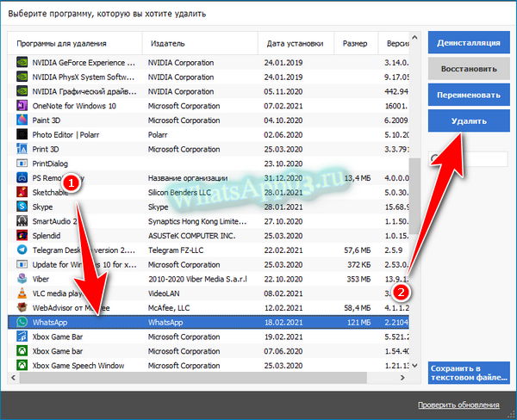Click the Удалить button
Viewport: 517px width, 420px height.
point(469,120)
